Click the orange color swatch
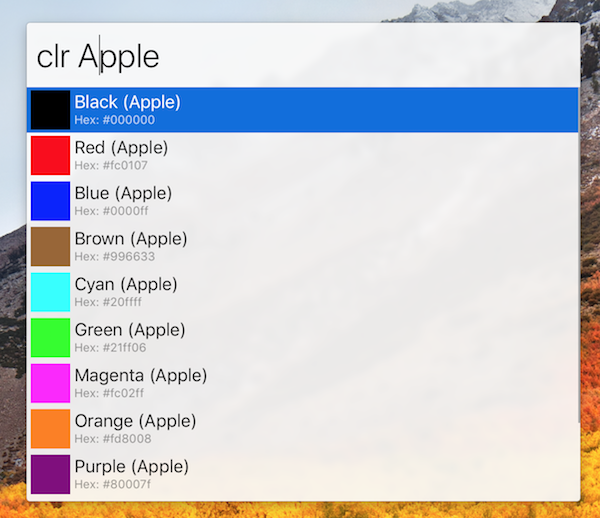 pos(50,429)
